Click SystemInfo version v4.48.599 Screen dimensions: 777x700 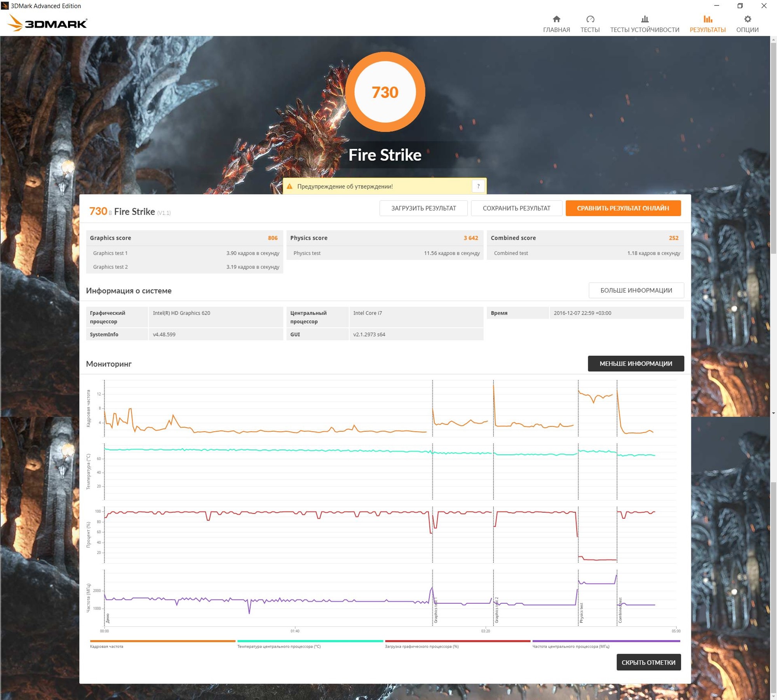pos(164,334)
